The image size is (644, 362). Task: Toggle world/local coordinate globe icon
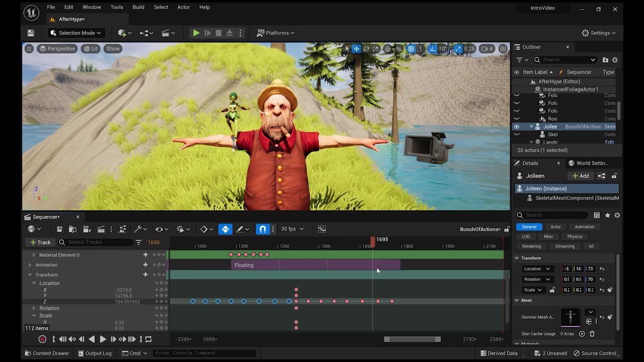(387, 49)
